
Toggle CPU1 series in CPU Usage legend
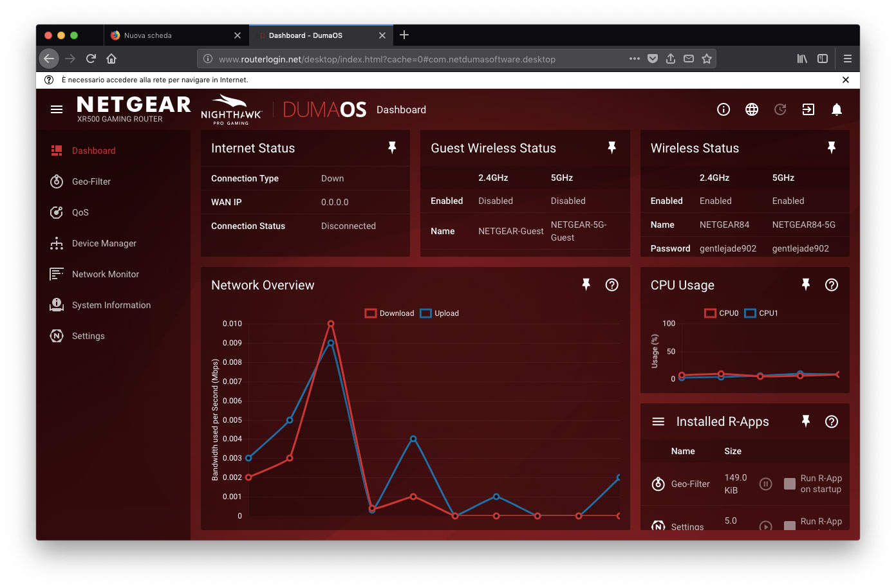(761, 313)
